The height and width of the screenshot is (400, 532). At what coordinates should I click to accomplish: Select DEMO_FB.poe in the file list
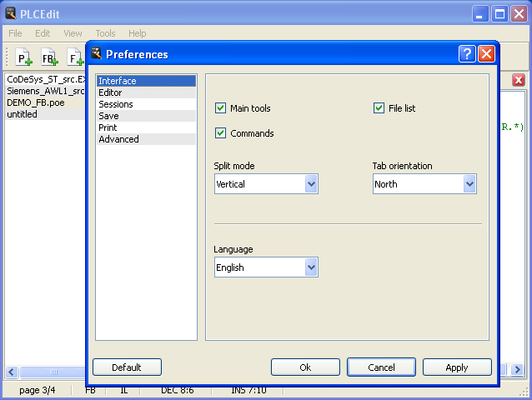tap(46, 102)
